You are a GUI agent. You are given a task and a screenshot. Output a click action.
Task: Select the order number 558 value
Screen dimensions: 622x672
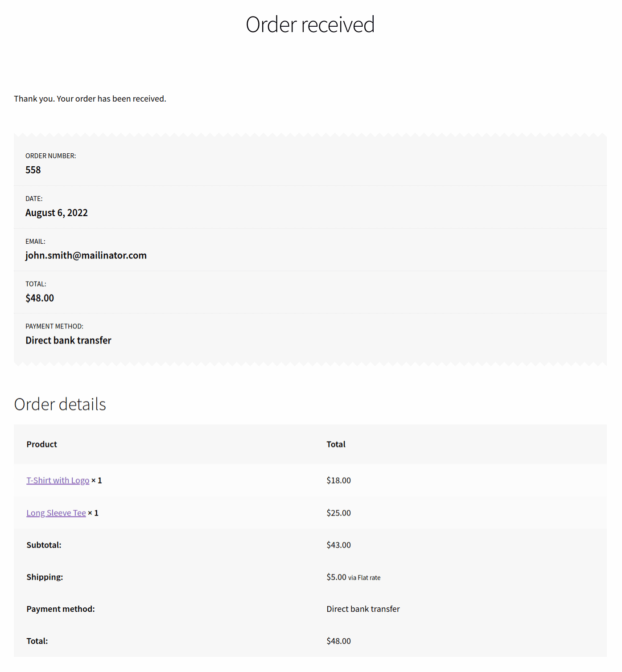[x=33, y=170]
